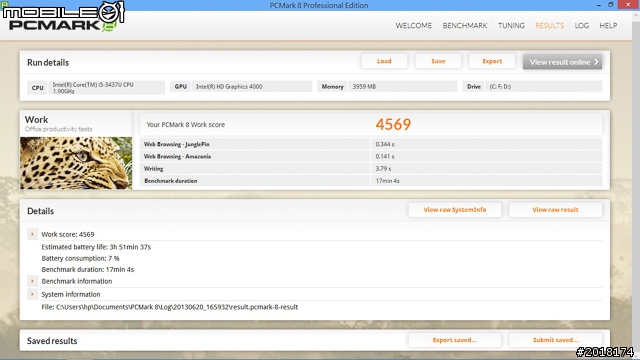
Task: Click View raw SystemInfo
Action: pos(455,210)
